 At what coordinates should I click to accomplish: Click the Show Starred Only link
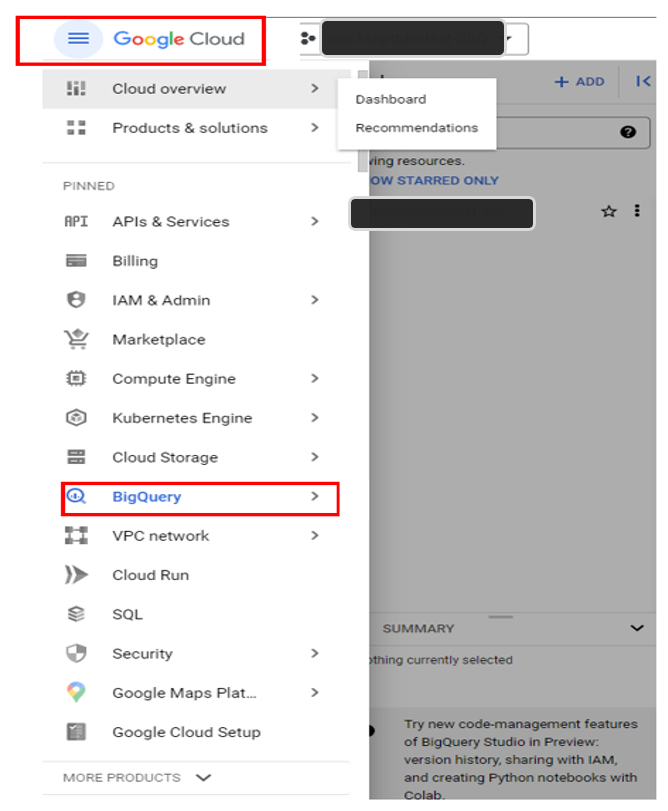tap(433, 181)
